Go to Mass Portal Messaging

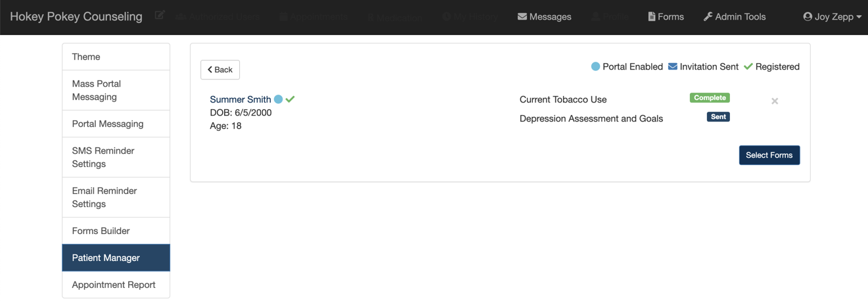(x=116, y=90)
